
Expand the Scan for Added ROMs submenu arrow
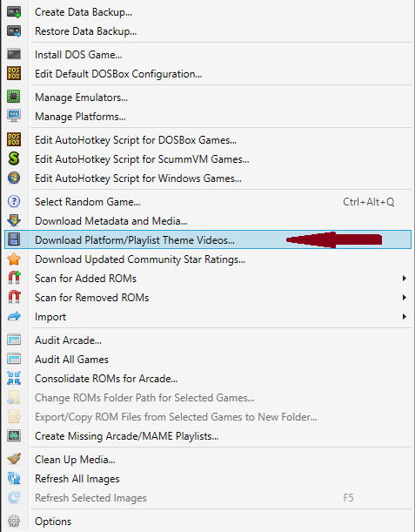pos(404,279)
